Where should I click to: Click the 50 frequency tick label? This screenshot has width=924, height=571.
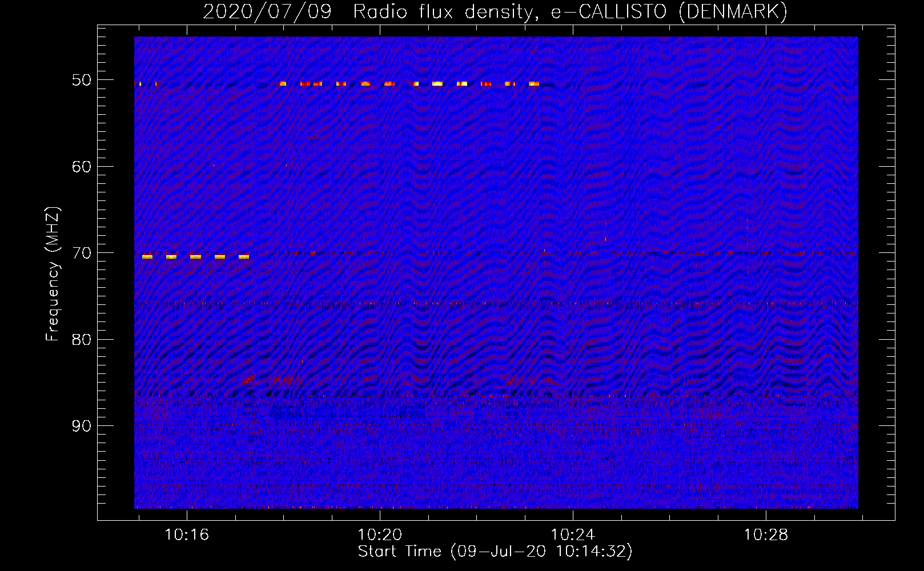coord(82,80)
